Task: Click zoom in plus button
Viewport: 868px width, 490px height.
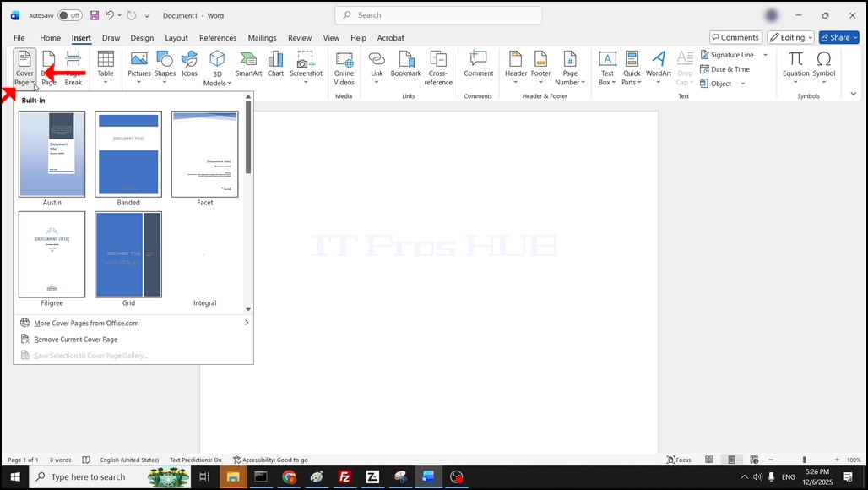Action: pyautogui.click(x=837, y=460)
